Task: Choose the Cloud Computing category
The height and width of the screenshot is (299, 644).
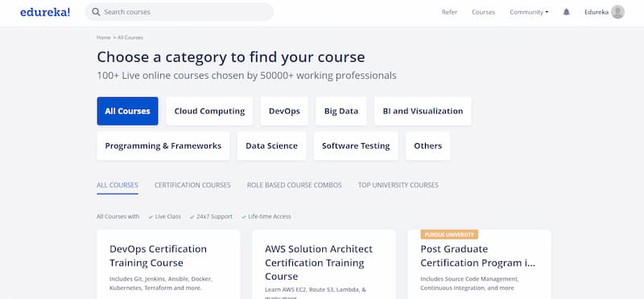Action: pyautogui.click(x=209, y=111)
